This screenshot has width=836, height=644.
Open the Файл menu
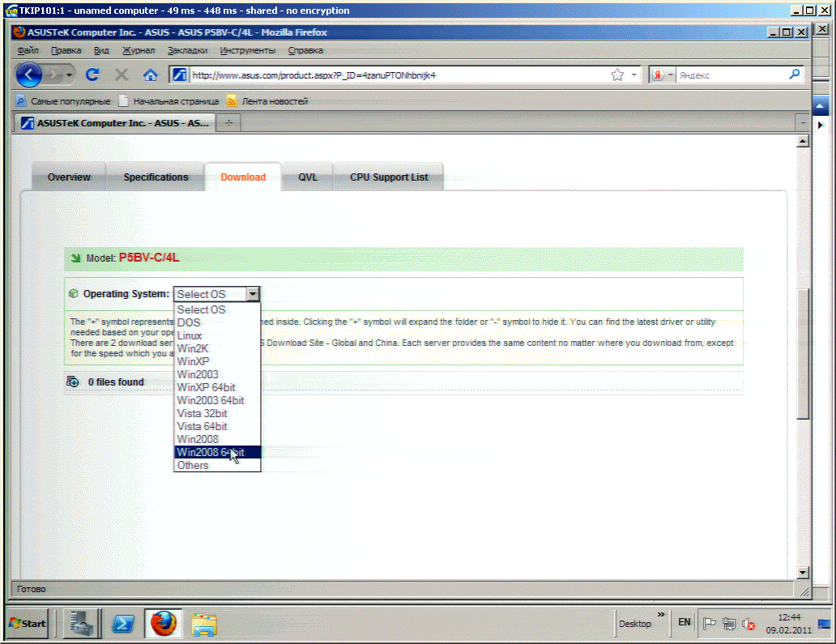(28, 50)
